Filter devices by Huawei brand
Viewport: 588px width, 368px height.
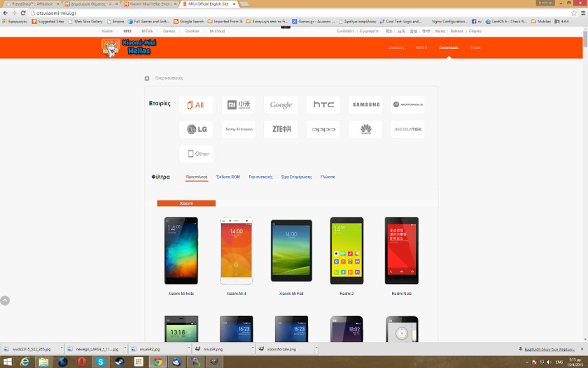coord(365,129)
